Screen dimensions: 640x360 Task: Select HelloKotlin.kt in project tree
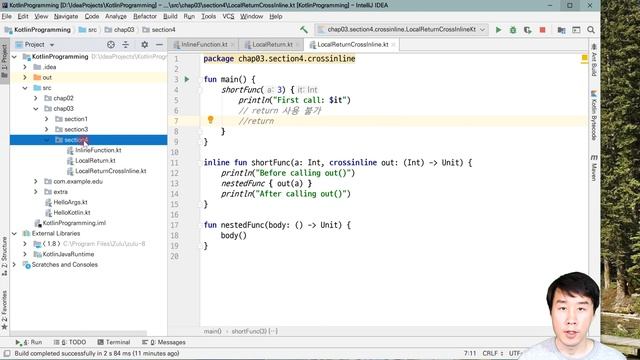click(72, 213)
